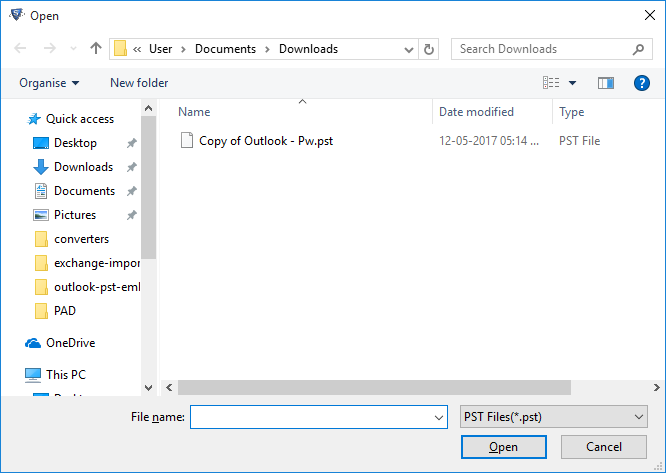Select User in the address path
667x474 pixels.
click(160, 49)
